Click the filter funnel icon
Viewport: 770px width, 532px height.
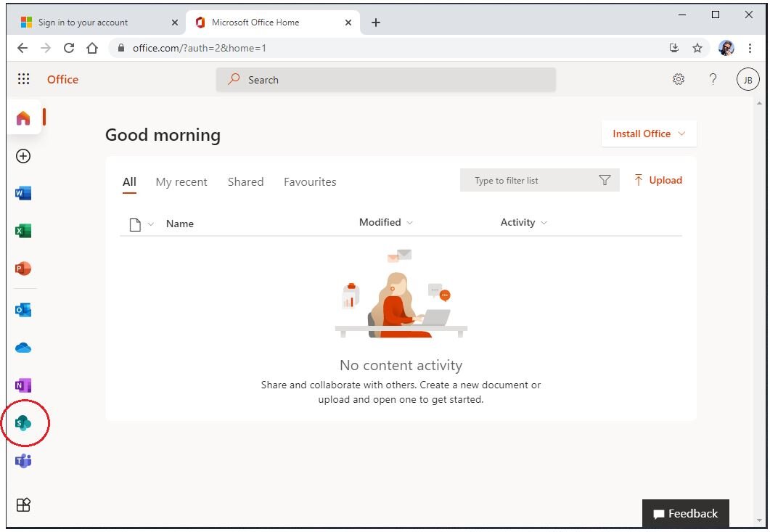point(605,180)
